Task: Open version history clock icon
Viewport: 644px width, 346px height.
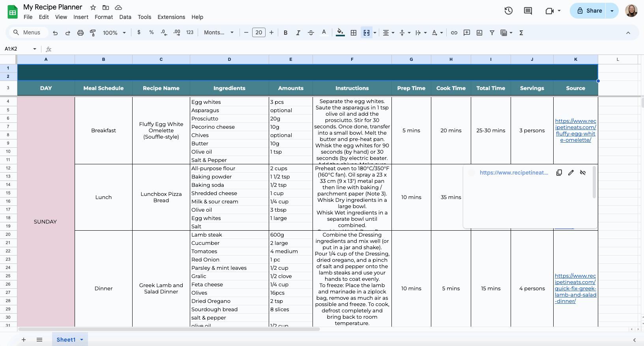Action: 509,11
